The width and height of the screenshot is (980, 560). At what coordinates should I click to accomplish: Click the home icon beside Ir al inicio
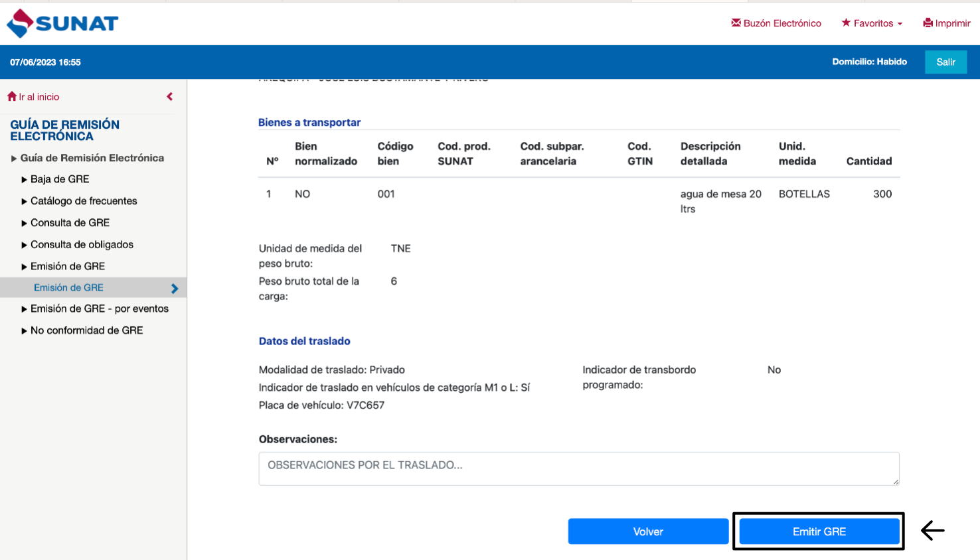click(x=12, y=97)
